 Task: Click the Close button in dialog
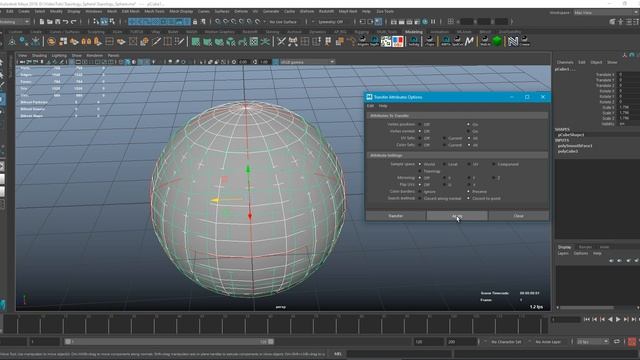(x=518, y=216)
